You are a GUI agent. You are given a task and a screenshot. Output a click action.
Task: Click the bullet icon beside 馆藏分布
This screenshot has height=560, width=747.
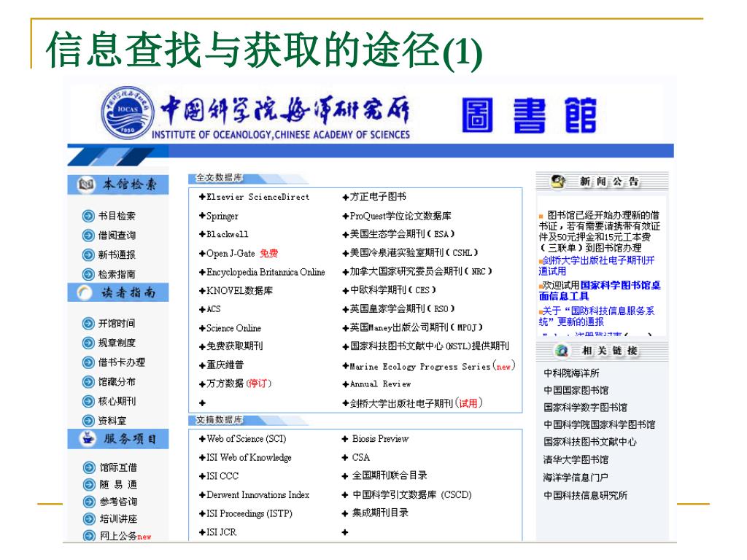[88, 382]
